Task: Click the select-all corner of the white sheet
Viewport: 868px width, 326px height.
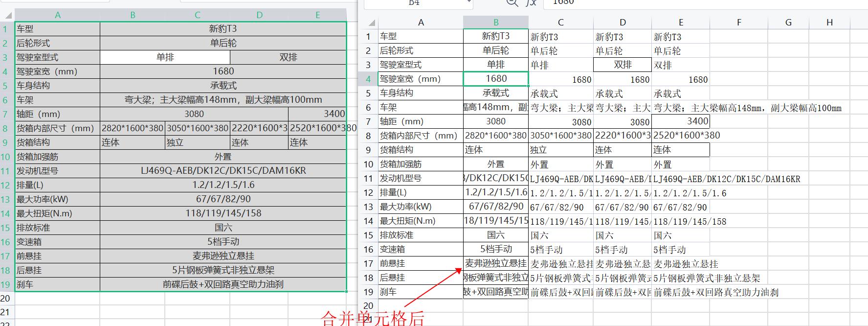Action: point(372,22)
